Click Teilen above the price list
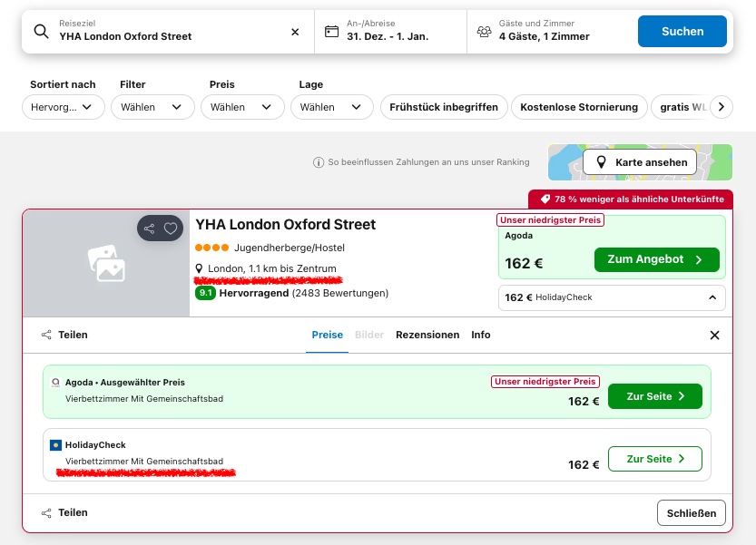Image resolution: width=756 pixels, height=545 pixels. (x=64, y=335)
